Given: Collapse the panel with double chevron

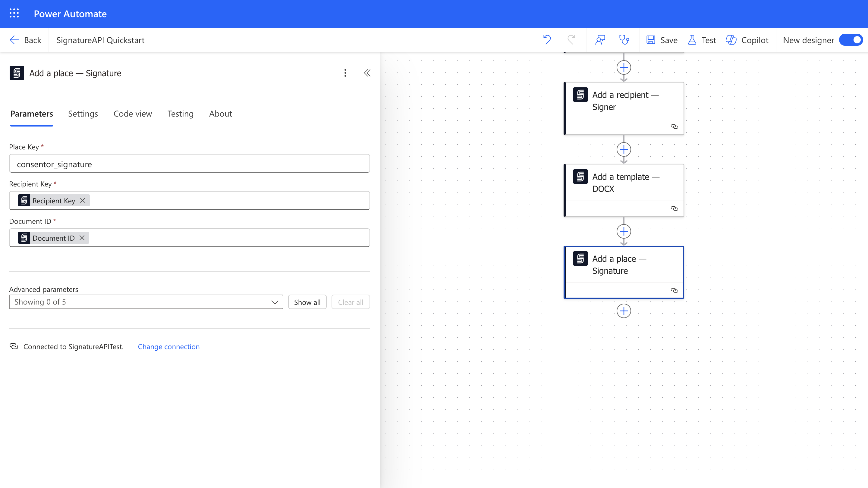Looking at the screenshot, I should pos(367,73).
